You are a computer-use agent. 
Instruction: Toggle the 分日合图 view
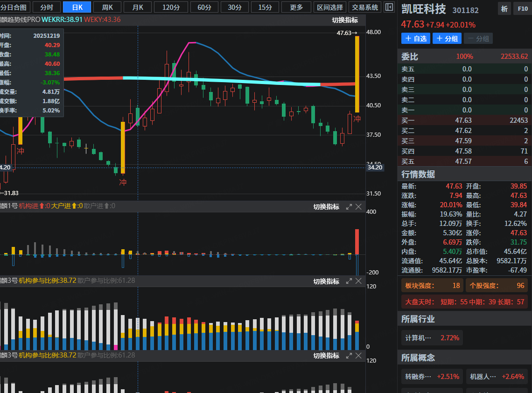[x=15, y=7]
